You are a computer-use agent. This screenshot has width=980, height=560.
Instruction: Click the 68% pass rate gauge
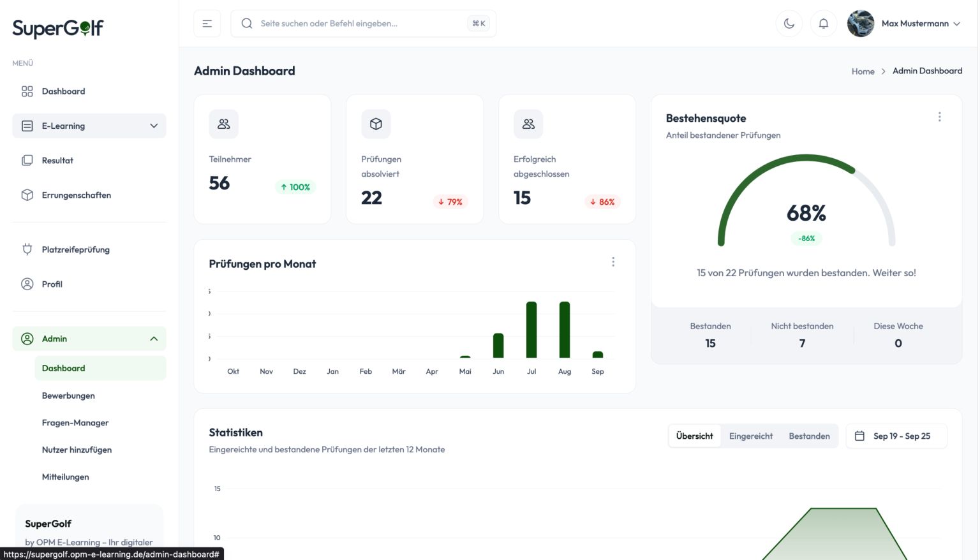point(806,202)
